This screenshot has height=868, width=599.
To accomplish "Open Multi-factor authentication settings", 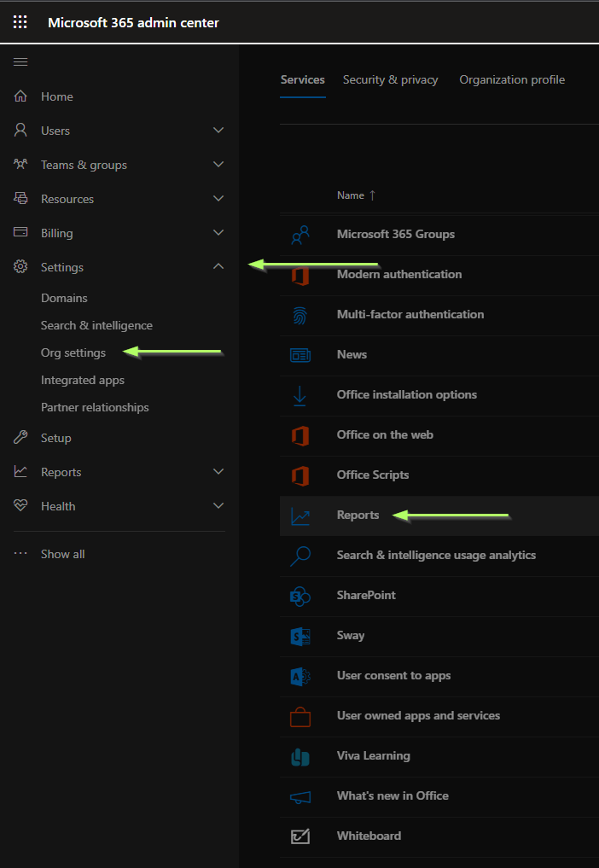I will (410, 314).
